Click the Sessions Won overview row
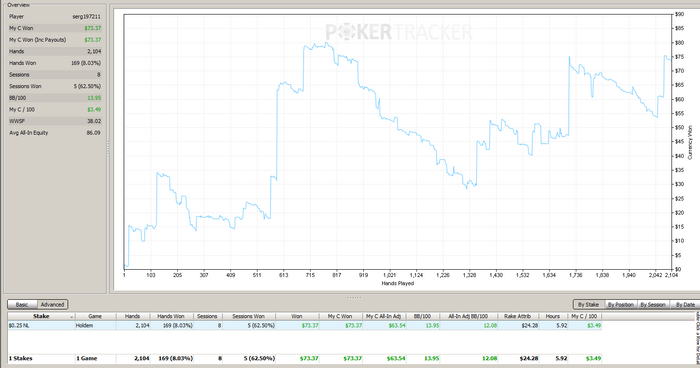The image size is (700, 368). pyautogui.click(x=55, y=86)
